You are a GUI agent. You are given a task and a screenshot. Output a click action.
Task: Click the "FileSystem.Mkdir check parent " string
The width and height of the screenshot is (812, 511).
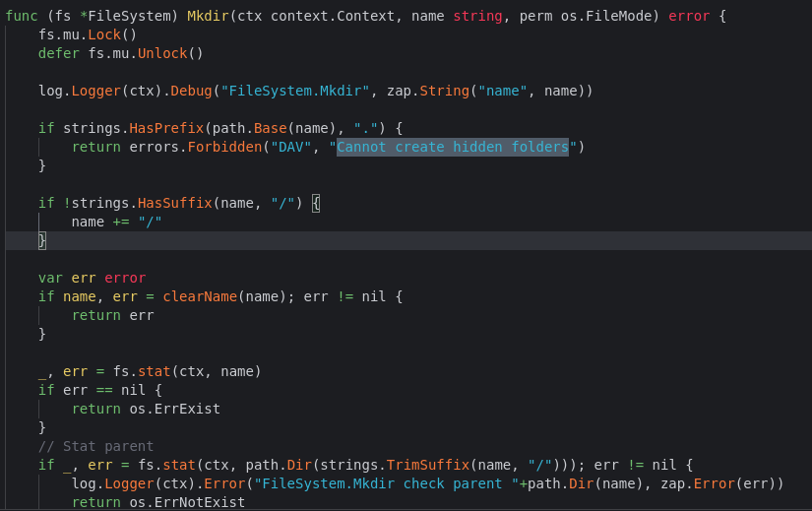[387, 483]
